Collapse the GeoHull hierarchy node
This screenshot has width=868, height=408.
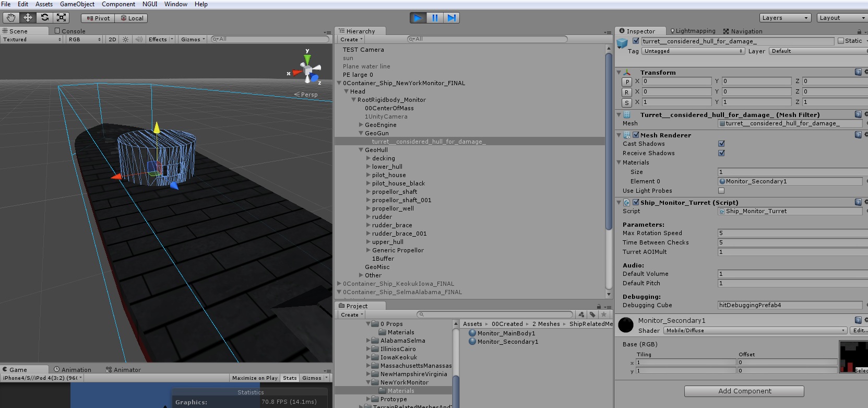point(361,150)
